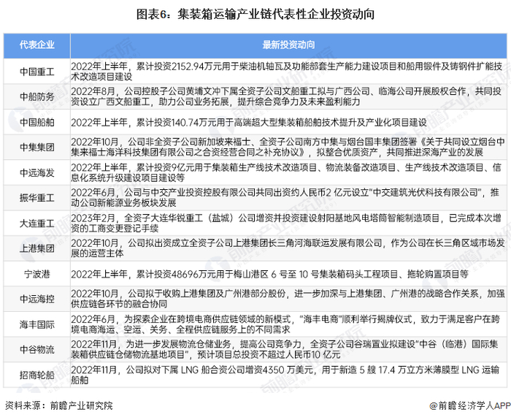Click the investment text mentioning 140.74万元
The width and height of the screenshot is (511, 420).
click(249, 123)
